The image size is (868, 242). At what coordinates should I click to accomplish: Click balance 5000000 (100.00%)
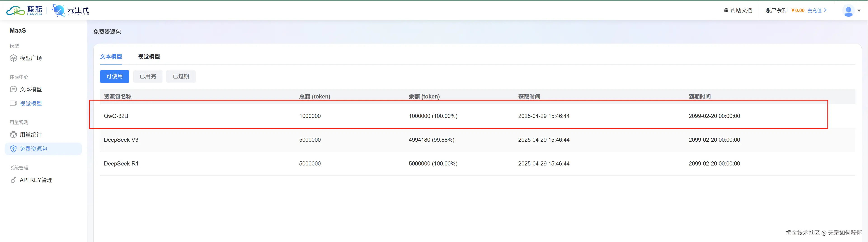tap(433, 164)
